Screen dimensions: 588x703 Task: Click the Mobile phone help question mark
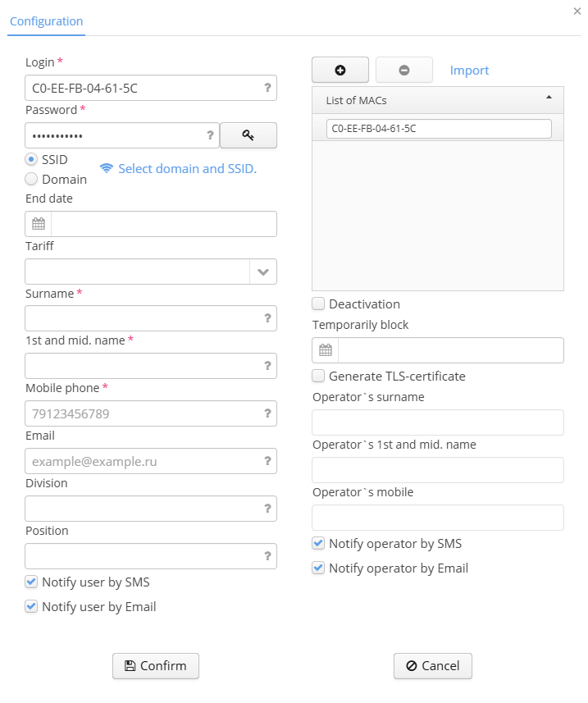[267, 413]
